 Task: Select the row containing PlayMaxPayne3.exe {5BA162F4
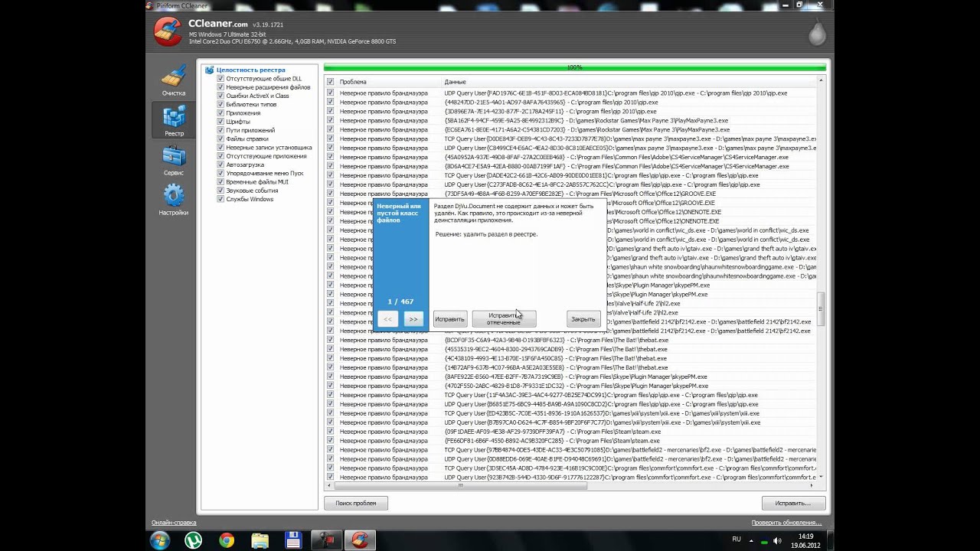570,120
